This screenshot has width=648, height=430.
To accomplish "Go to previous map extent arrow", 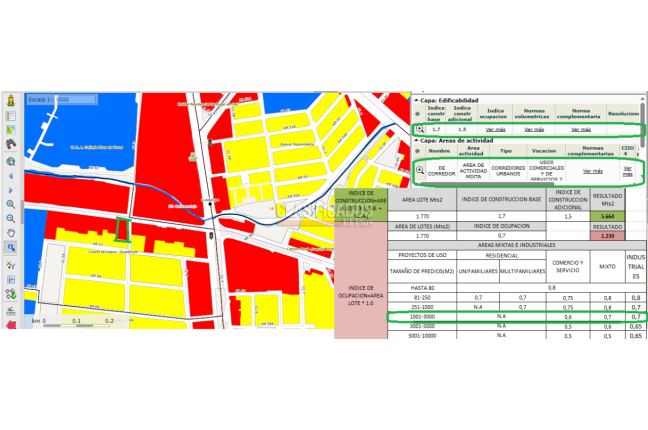I will pyautogui.click(x=11, y=176).
